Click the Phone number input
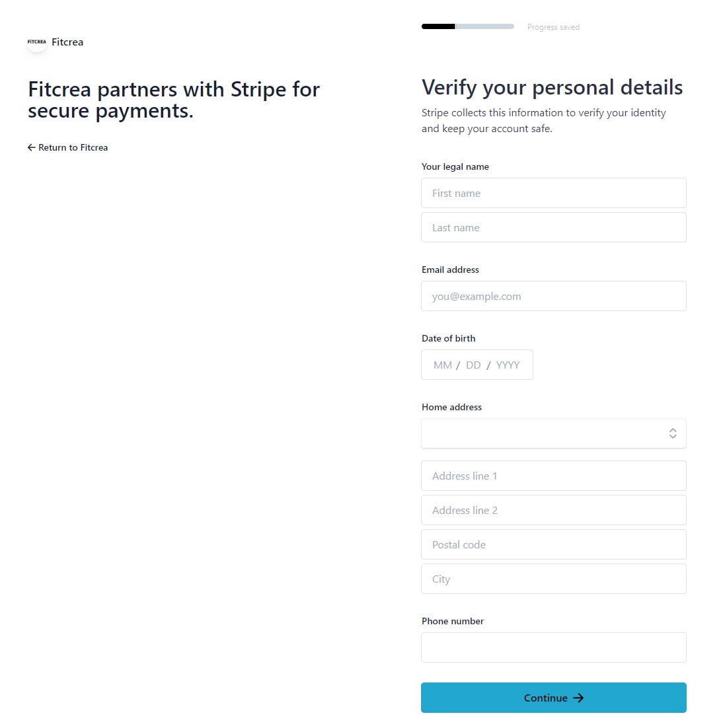This screenshot has width=725, height=728. pyautogui.click(x=554, y=647)
